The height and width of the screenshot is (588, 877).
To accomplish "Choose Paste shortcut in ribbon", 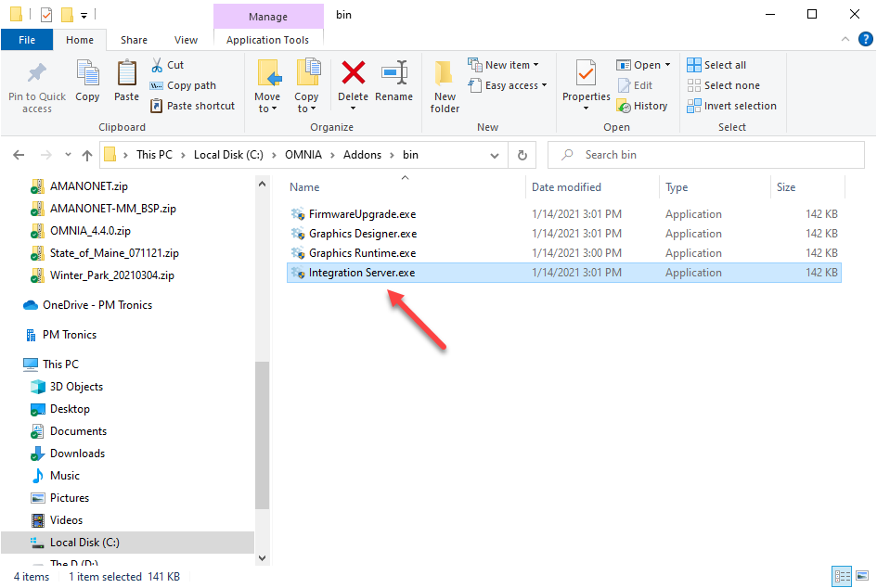I will tap(192, 106).
